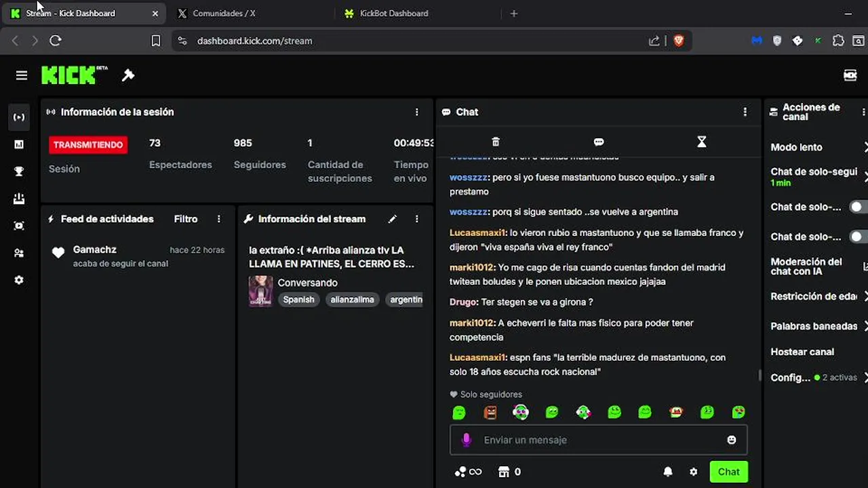Open Información del stream three-dot menu
Viewport: 868px width, 488px height.
[417, 219]
